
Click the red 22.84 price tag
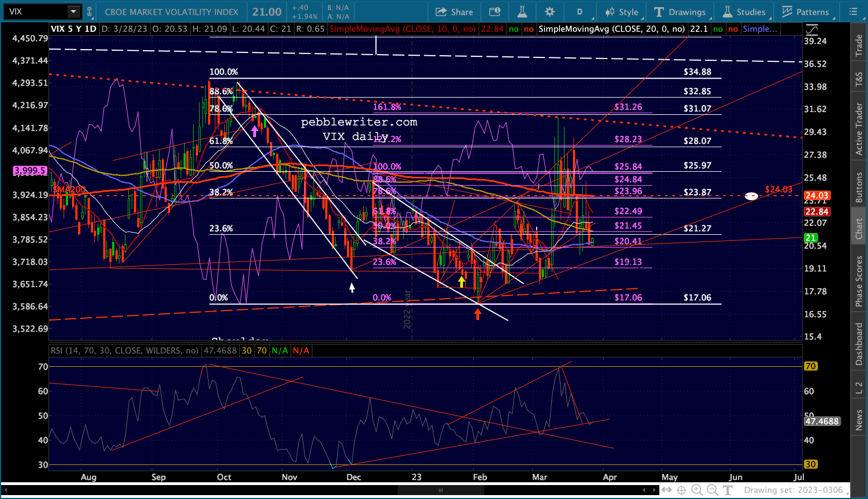pos(817,212)
